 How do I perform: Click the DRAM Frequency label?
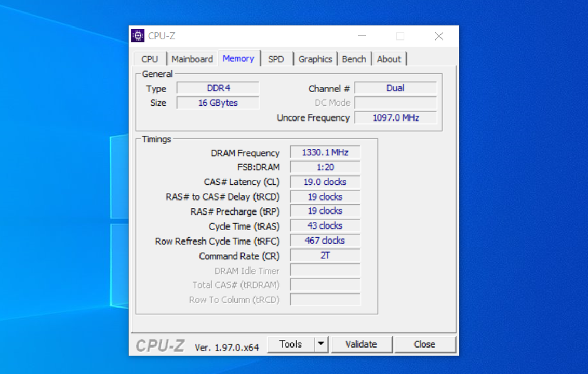point(245,153)
